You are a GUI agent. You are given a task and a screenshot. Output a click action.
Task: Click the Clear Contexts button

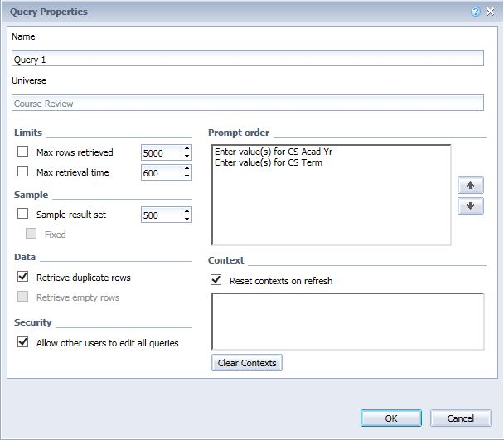coord(247,363)
